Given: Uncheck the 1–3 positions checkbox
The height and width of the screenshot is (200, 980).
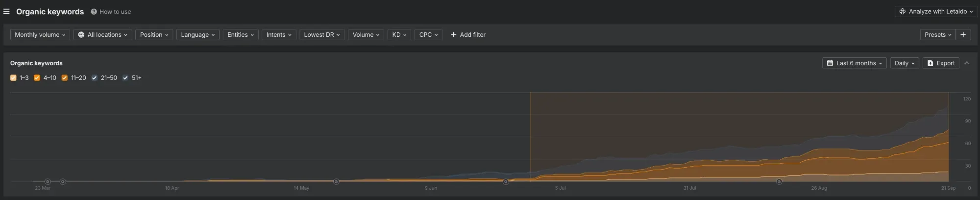Looking at the screenshot, I should pos(13,78).
